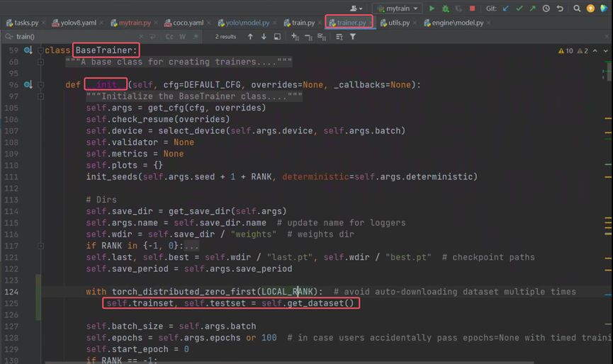Push commits with Git green arrow
This screenshot has height=364, width=613.
coord(532,8)
